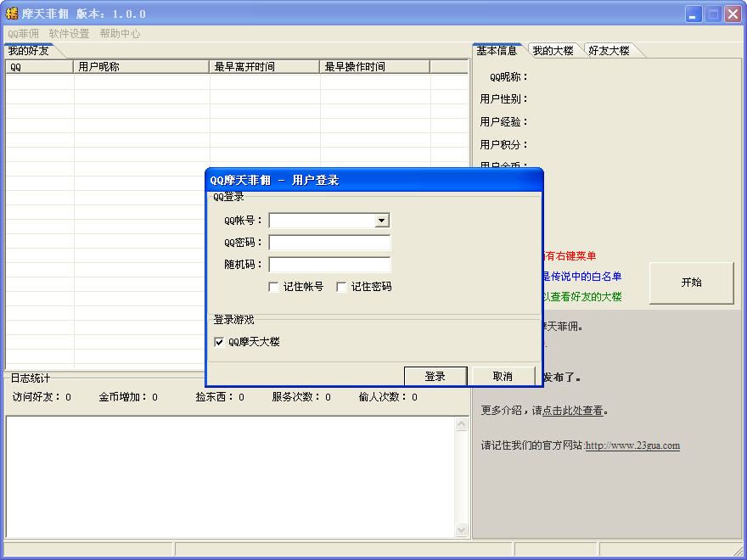Screen dimensions: 747x560
Task: Click the 开始 button in the main window
Action: point(691,283)
